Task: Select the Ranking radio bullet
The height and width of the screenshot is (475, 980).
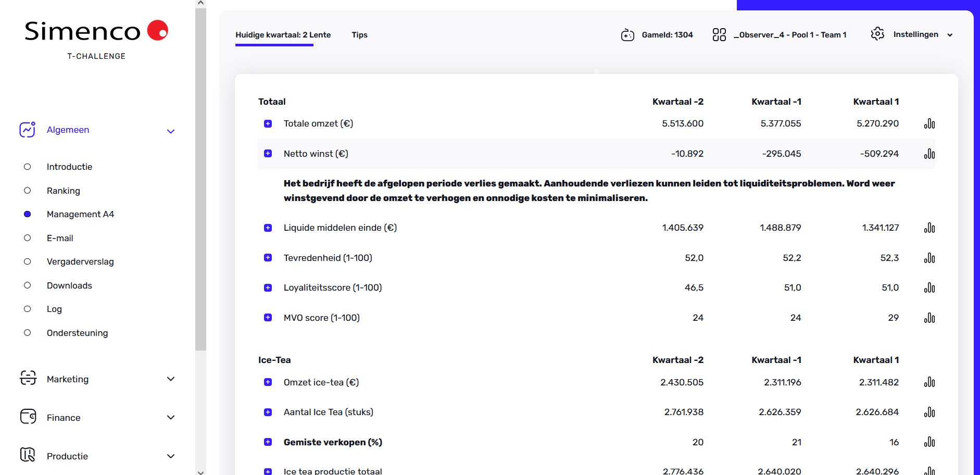Action: (x=28, y=191)
